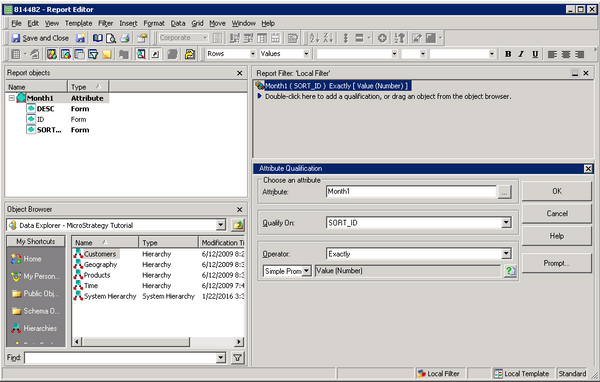Click Home in My Shortcuts
The image size is (600, 382).
[26, 259]
